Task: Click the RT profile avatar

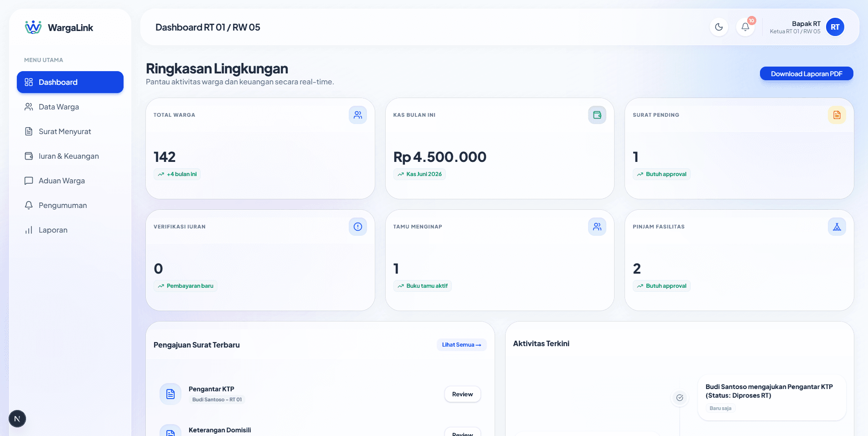Action: pos(835,27)
